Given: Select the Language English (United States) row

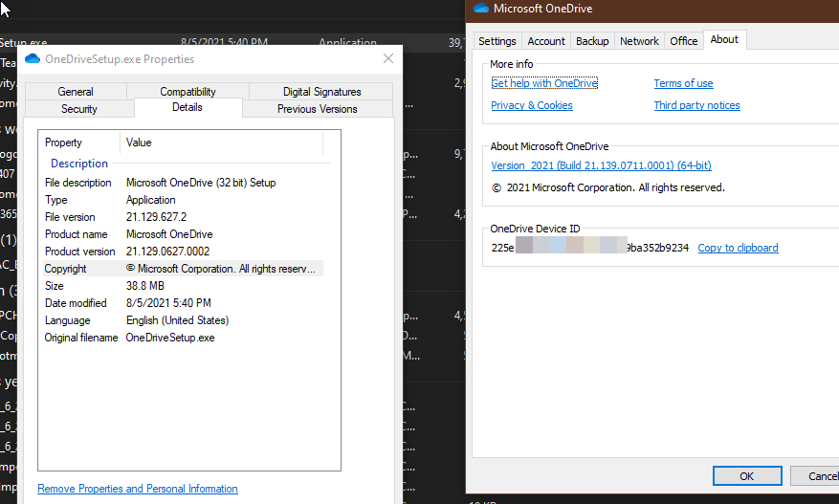Looking at the screenshot, I should pos(183,320).
